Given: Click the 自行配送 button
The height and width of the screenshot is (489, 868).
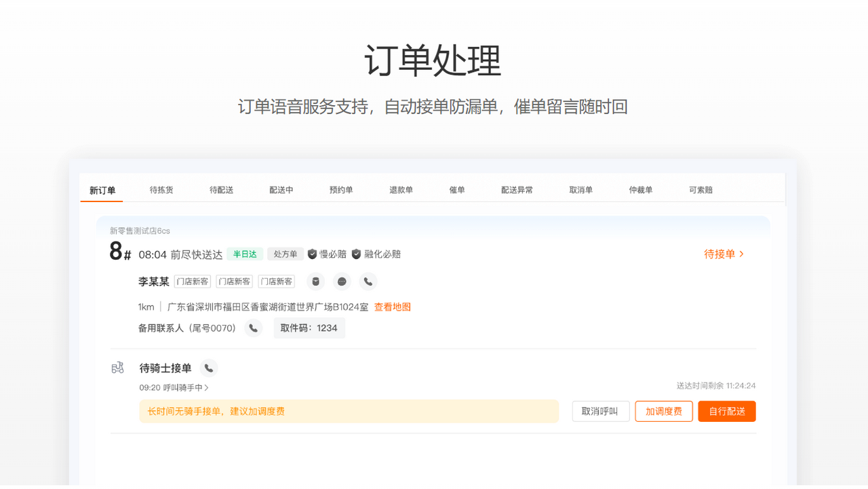Looking at the screenshot, I should (x=726, y=411).
